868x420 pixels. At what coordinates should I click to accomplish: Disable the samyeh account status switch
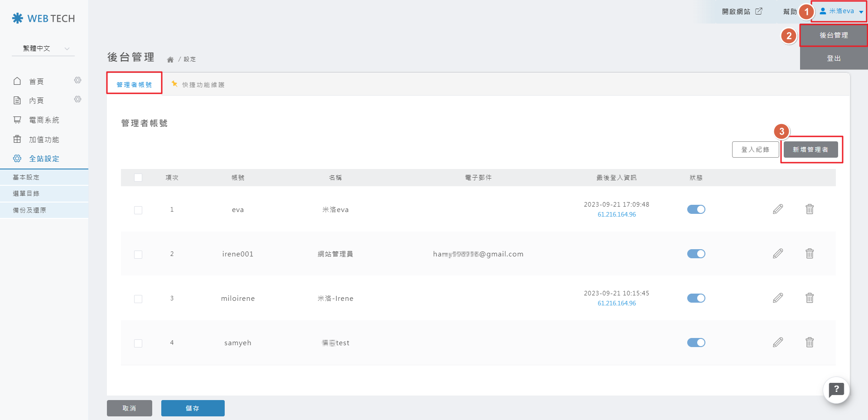click(x=696, y=343)
